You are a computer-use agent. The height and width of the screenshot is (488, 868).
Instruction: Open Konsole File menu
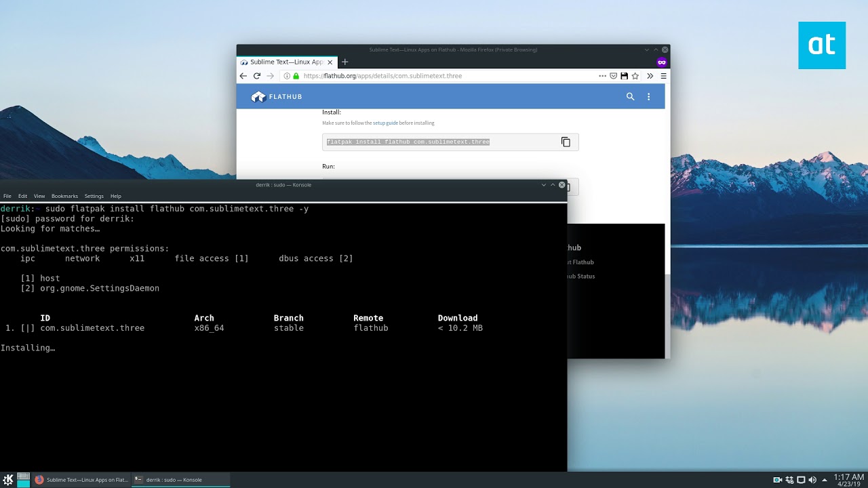[7, 196]
